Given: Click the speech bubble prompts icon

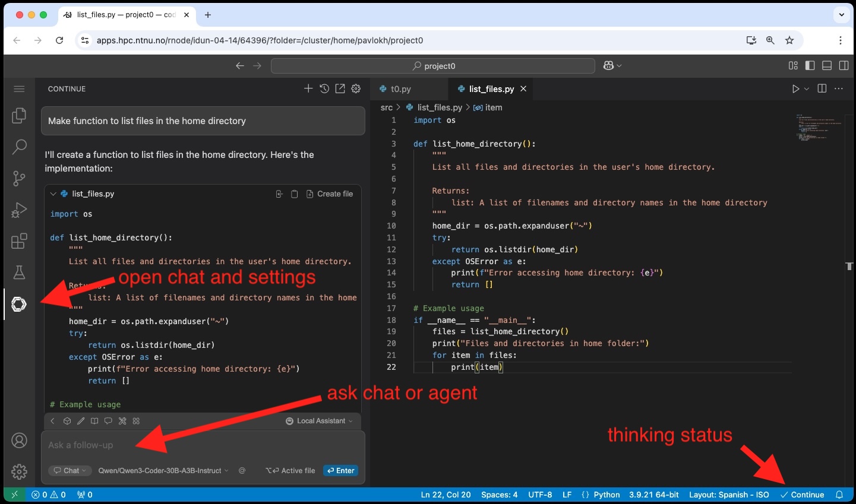Looking at the screenshot, I should coord(108,421).
